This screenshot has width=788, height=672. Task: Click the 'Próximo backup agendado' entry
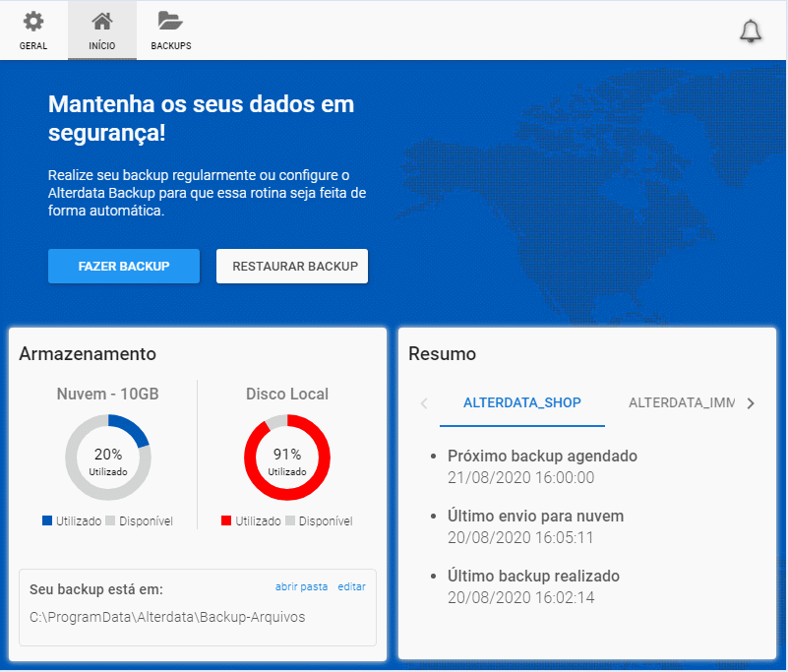click(x=542, y=456)
